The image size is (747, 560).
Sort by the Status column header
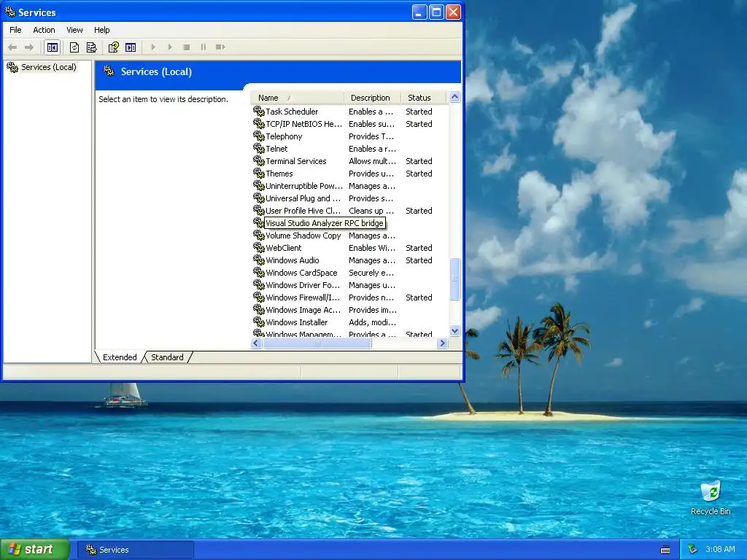pyautogui.click(x=424, y=98)
